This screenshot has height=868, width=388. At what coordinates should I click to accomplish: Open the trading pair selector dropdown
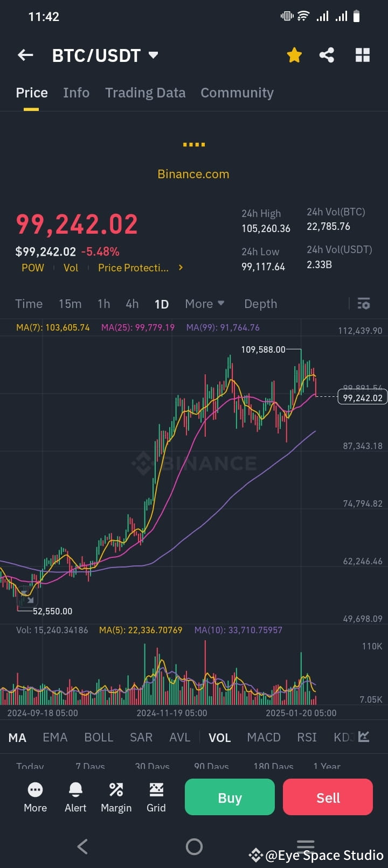tap(153, 54)
